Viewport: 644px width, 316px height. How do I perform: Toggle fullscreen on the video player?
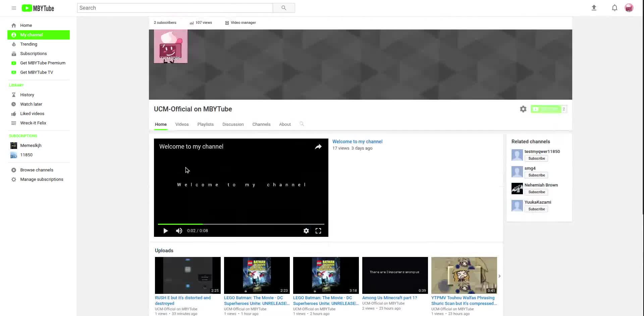(318, 231)
